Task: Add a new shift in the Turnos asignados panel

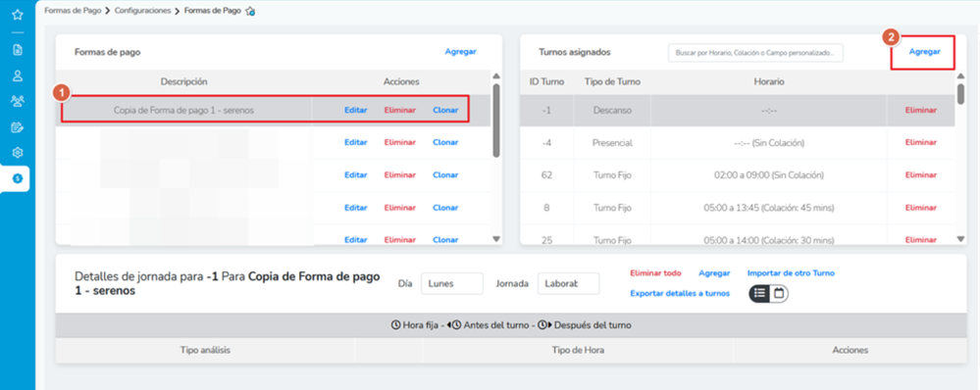Action: pyautogui.click(x=924, y=52)
